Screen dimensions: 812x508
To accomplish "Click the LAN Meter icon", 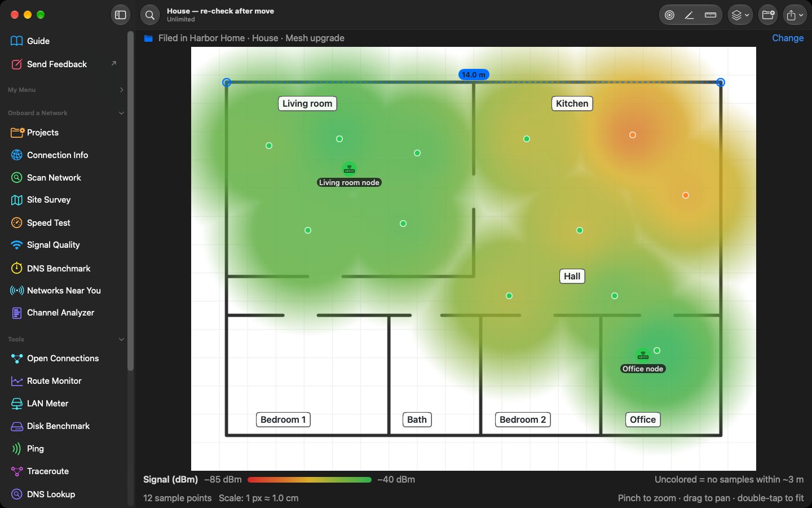I will point(17,404).
